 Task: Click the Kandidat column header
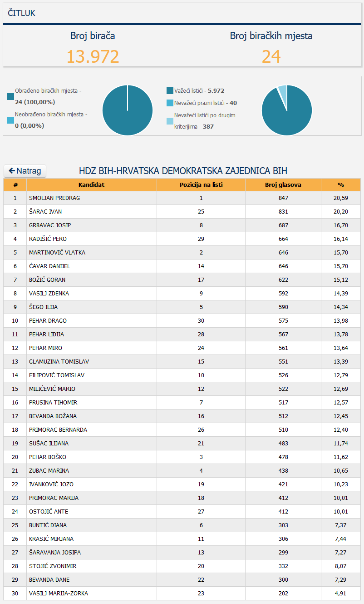coord(91,185)
